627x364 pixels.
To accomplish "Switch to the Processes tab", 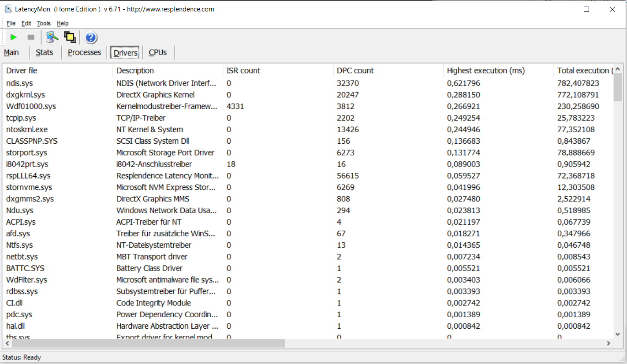I will pyautogui.click(x=85, y=52).
